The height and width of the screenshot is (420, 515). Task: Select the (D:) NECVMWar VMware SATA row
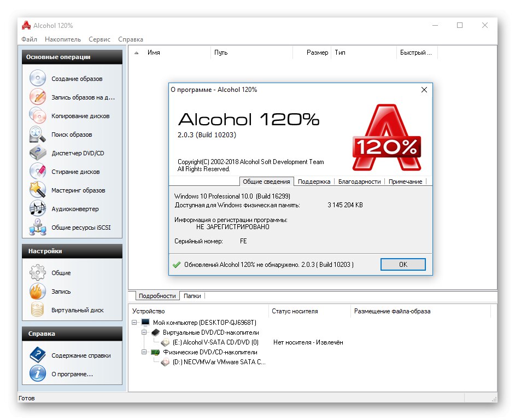tap(219, 362)
